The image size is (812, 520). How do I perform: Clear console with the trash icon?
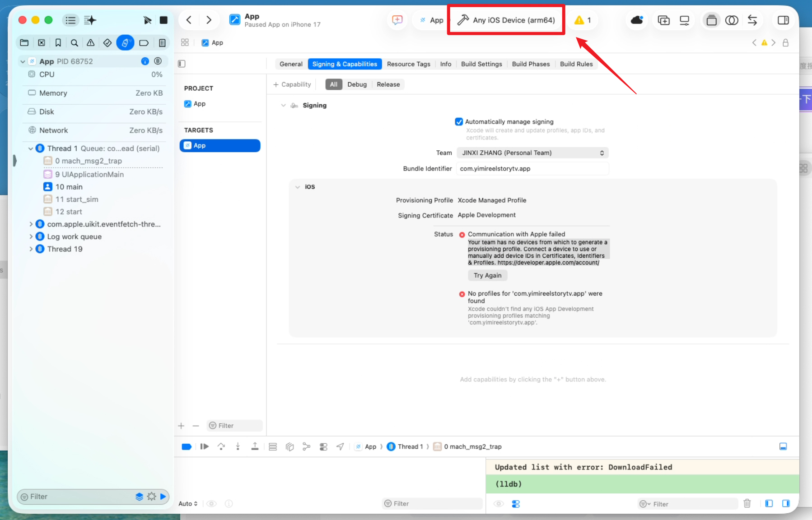[747, 503]
